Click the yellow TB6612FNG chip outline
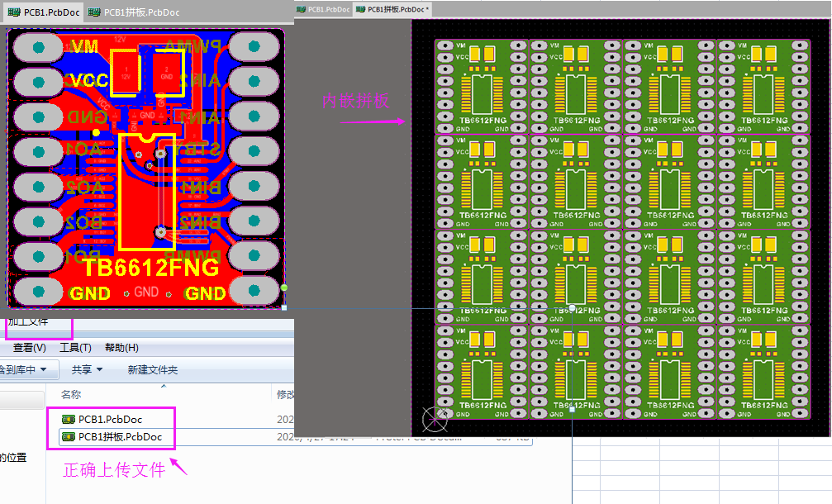Image resolution: width=832 pixels, height=504 pixels. pos(148,190)
